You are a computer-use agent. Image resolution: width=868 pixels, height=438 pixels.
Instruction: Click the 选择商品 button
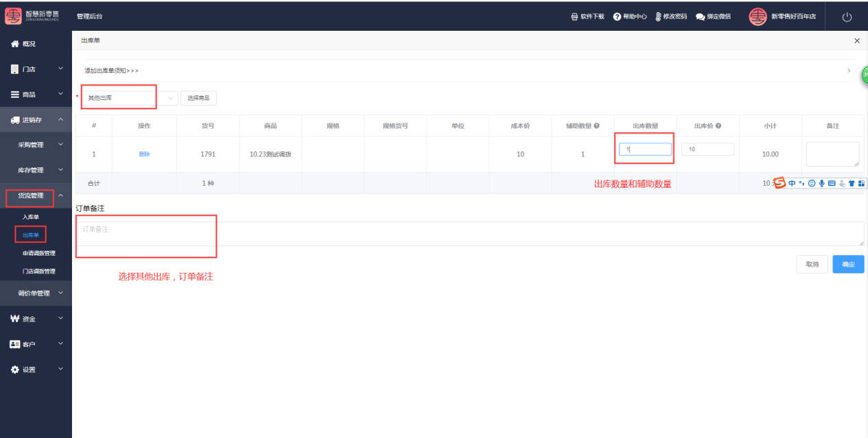click(x=199, y=98)
